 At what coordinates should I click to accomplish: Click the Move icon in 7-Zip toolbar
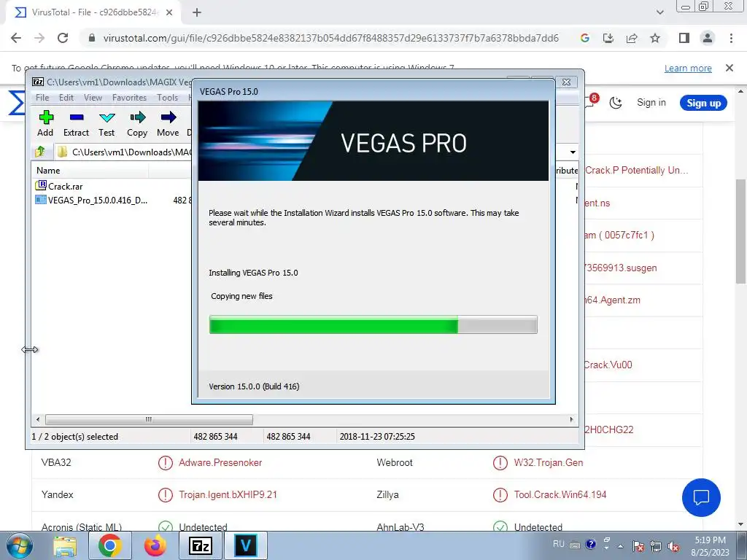tap(168, 123)
